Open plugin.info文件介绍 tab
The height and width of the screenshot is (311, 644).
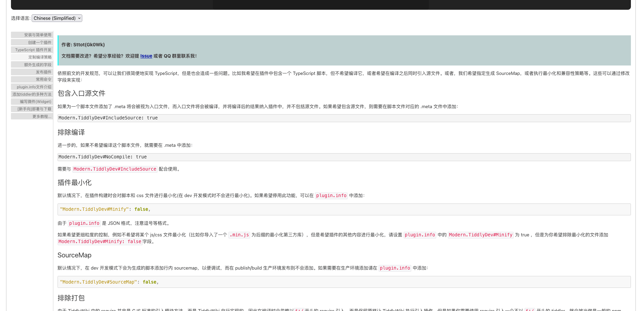coord(32,87)
